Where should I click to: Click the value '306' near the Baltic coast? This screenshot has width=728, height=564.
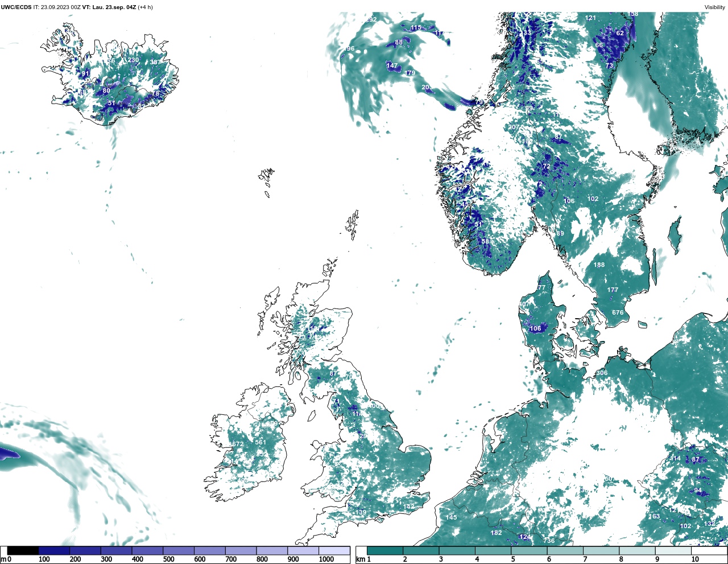602,373
